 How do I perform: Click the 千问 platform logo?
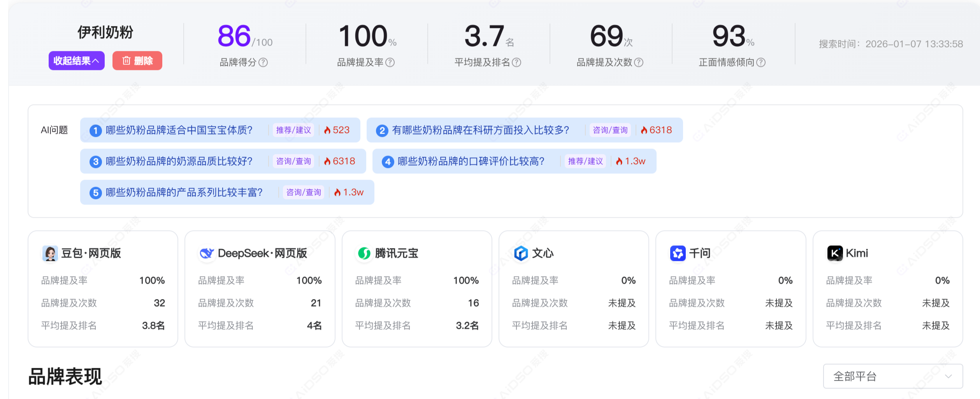[678, 254]
